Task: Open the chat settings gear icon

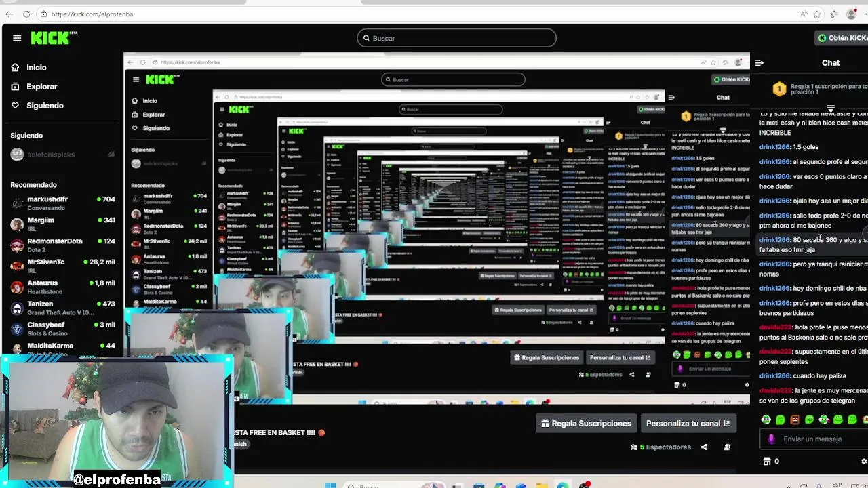Action: pos(864,462)
